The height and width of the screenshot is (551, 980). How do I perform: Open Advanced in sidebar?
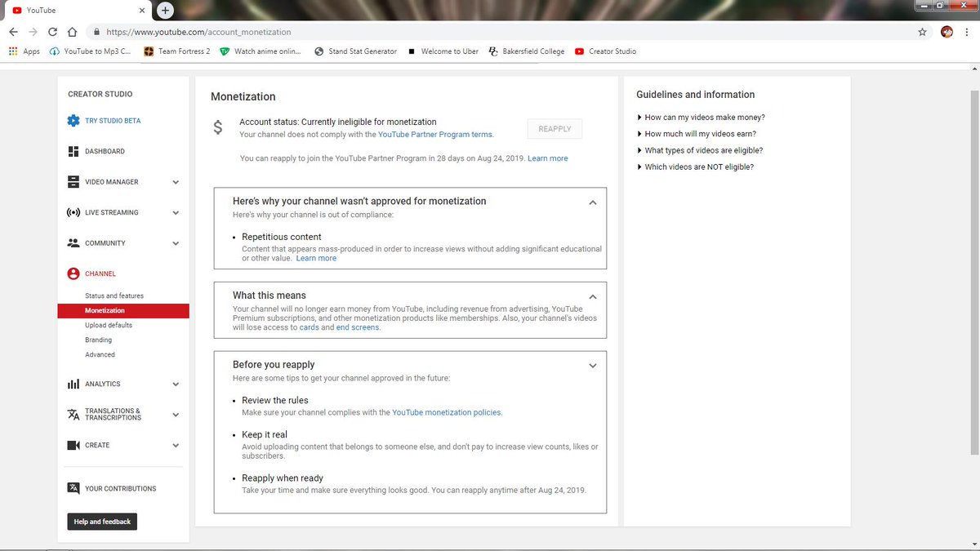pyautogui.click(x=100, y=354)
